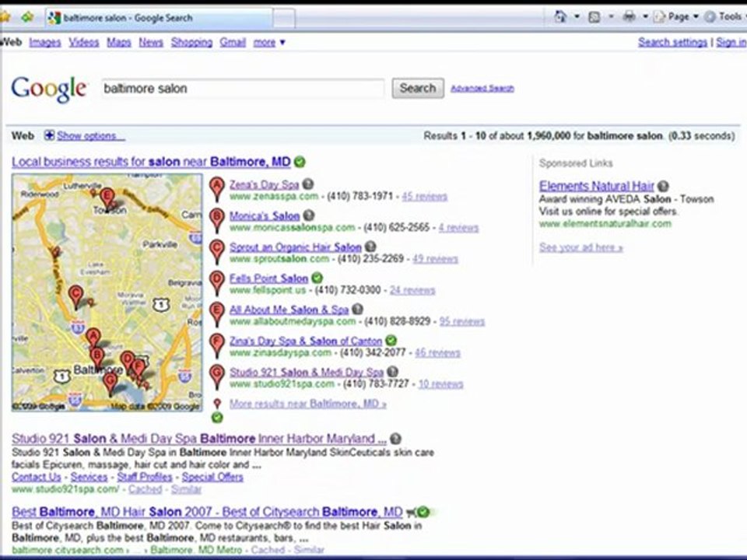Click green check icon below More results marker

217,418
